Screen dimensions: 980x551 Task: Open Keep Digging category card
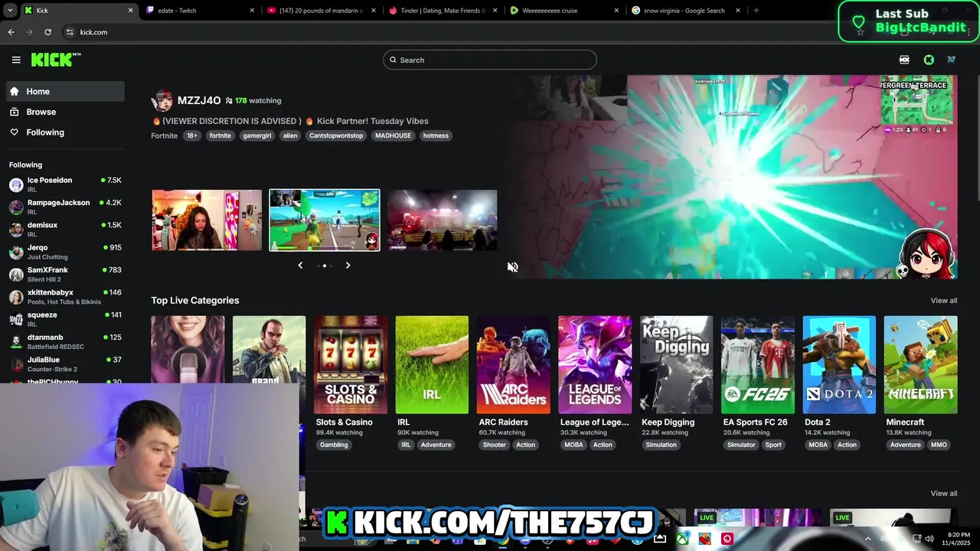click(677, 365)
